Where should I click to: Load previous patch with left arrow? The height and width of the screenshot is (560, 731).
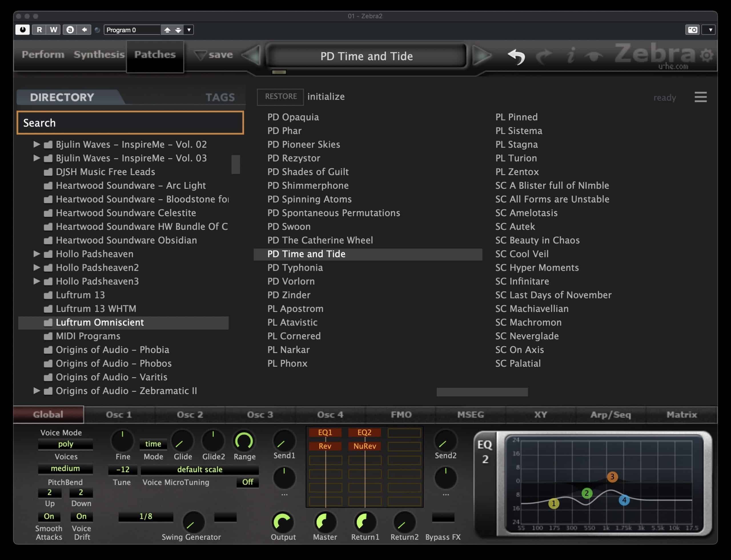point(251,55)
